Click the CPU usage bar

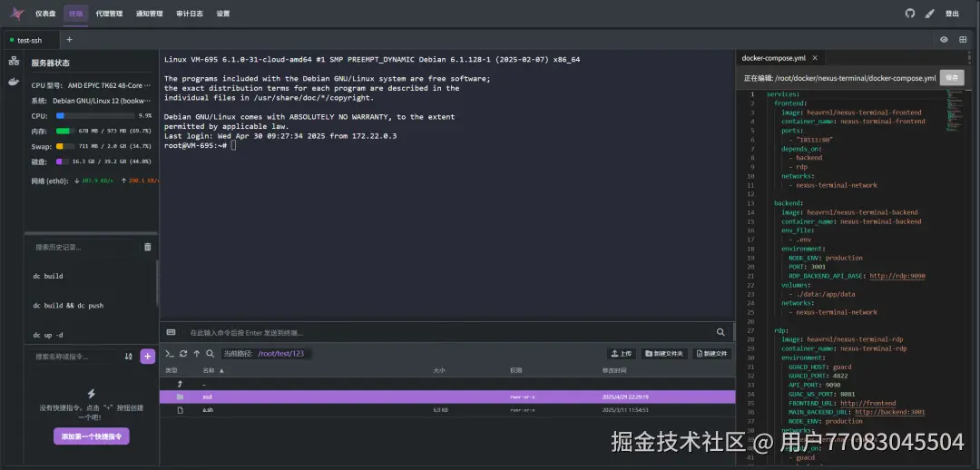click(95, 115)
